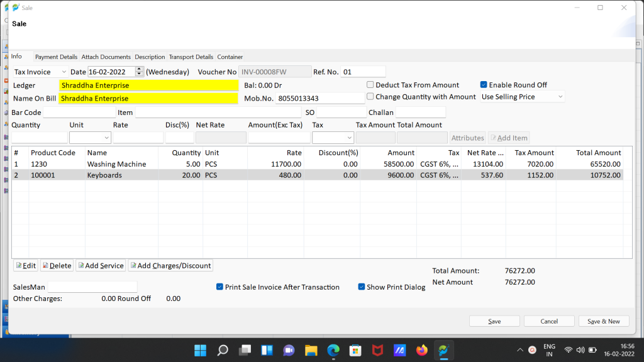The height and width of the screenshot is (362, 644).
Task: Disable Enable Round Off checkbox
Action: pos(484,85)
